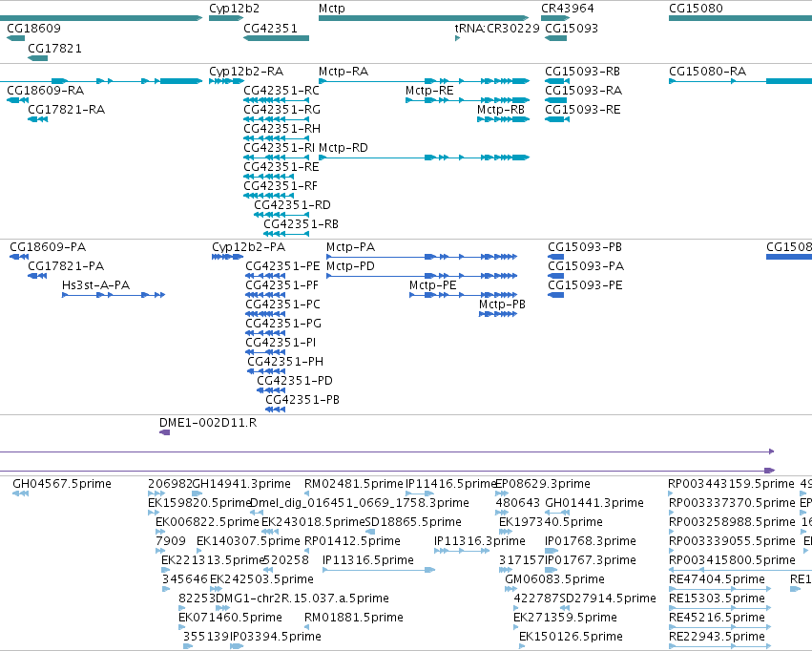Select the CG42351-RB transcript label

pyautogui.click(x=301, y=224)
